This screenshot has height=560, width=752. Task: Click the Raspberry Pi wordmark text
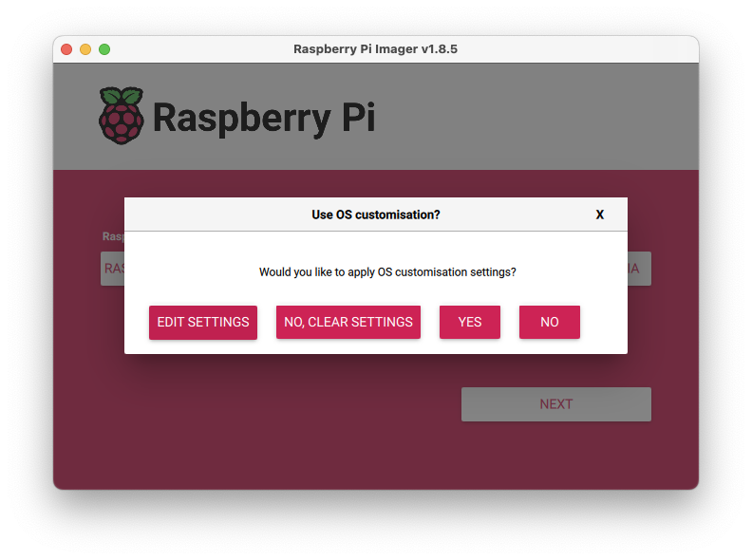pyautogui.click(x=263, y=118)
